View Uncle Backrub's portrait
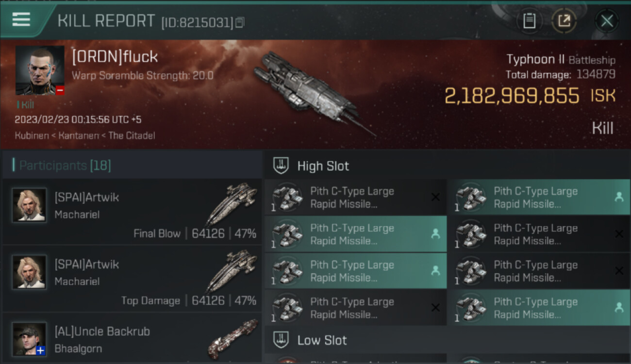This screenshot has width=631, height=364. (x=30, y=338)
